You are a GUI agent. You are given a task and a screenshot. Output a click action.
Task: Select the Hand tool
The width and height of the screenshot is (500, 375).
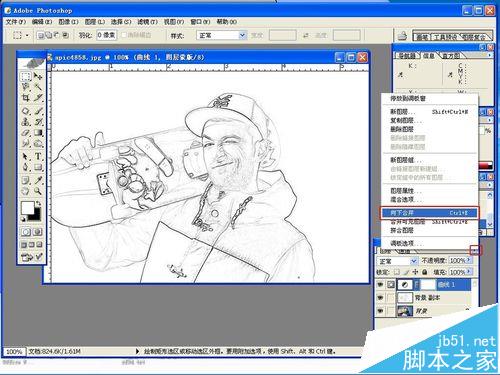click(x=26, y=191)
